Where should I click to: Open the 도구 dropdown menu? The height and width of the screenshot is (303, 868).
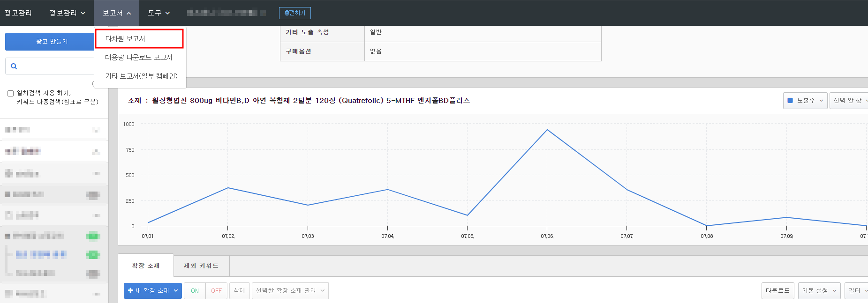(159, 13)
